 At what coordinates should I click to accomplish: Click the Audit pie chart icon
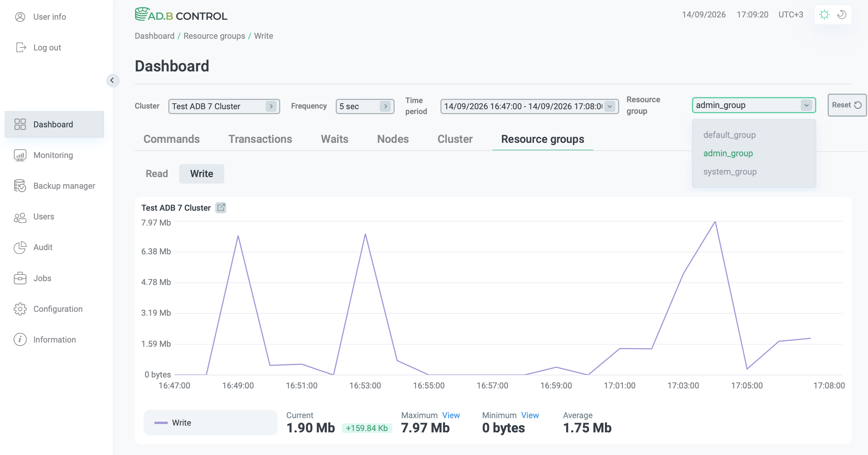click(20, 248)
